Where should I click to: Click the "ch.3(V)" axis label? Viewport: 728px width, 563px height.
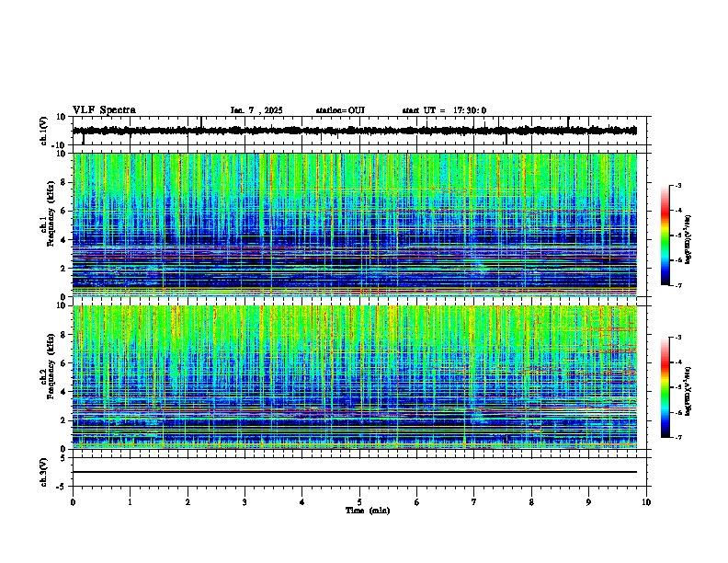[44, 472]
